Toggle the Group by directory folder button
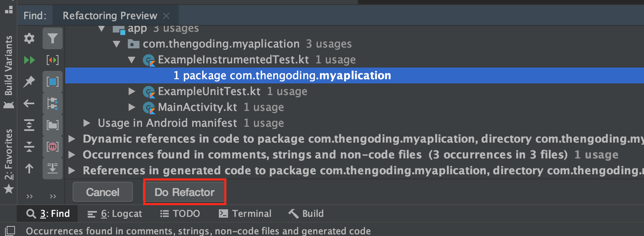This screenshot has height=236, width=644. tap(53, 125)
